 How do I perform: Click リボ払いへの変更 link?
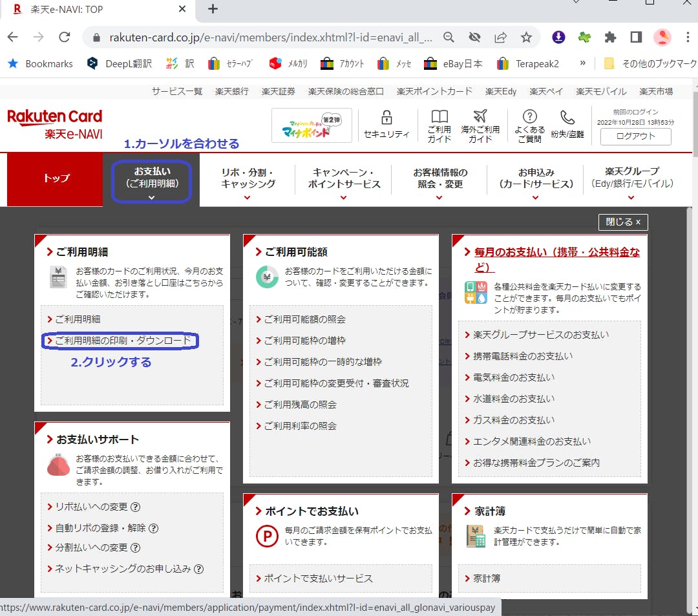(91, 507)
